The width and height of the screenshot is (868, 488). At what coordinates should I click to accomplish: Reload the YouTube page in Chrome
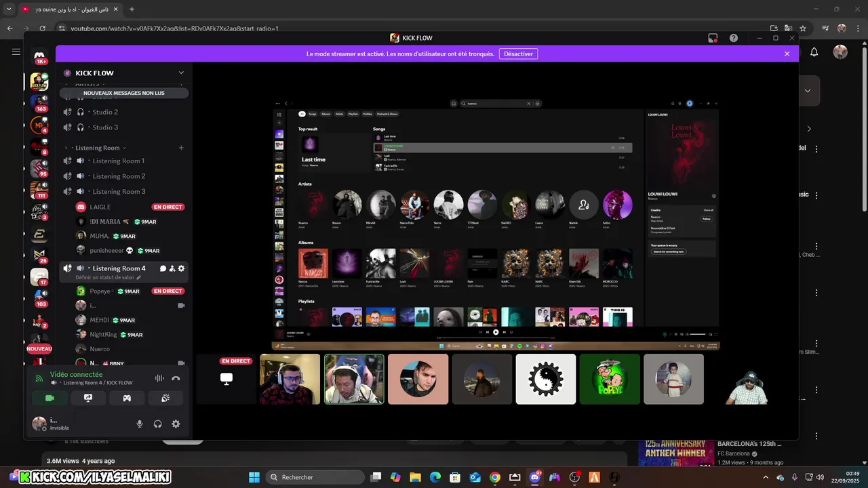[x=42, y=28]
